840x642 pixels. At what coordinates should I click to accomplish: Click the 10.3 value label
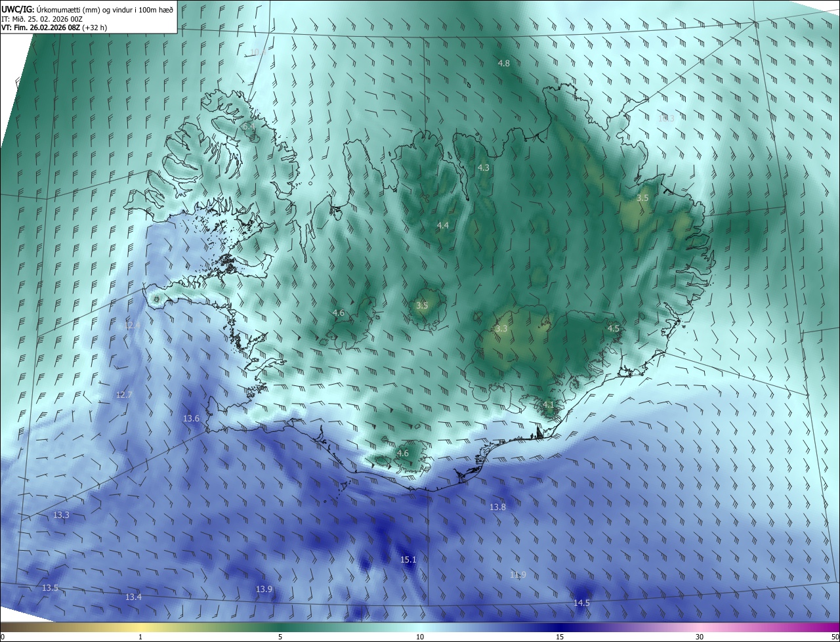click(x=665, y=118)
